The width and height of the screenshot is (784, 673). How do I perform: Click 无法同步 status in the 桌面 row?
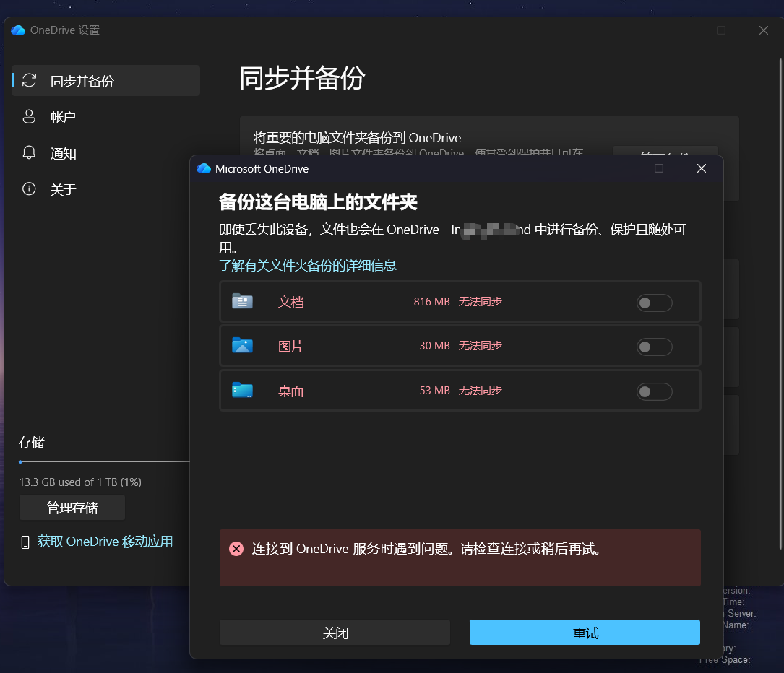pyautogui.click(x=480, y=391)
